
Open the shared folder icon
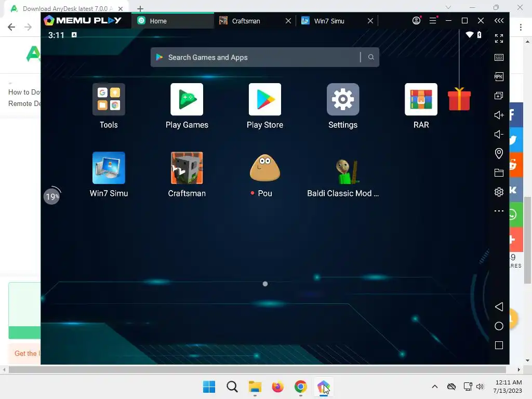coord(499,172)
